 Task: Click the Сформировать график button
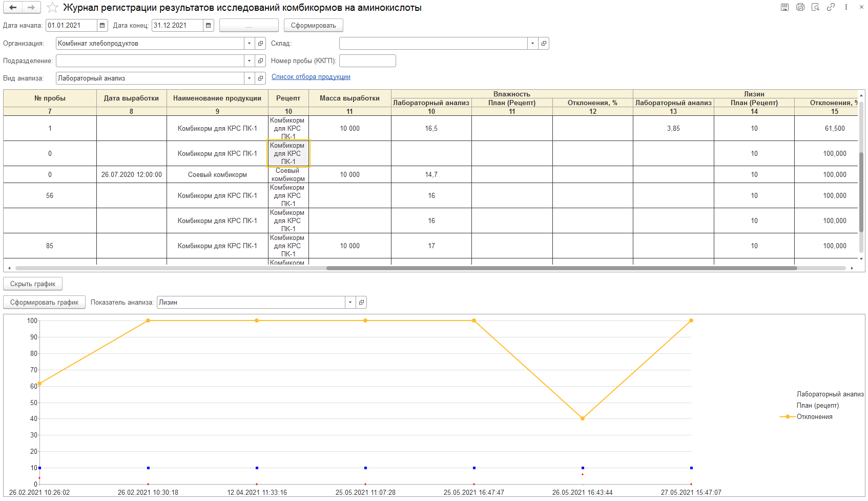[44, 303]
